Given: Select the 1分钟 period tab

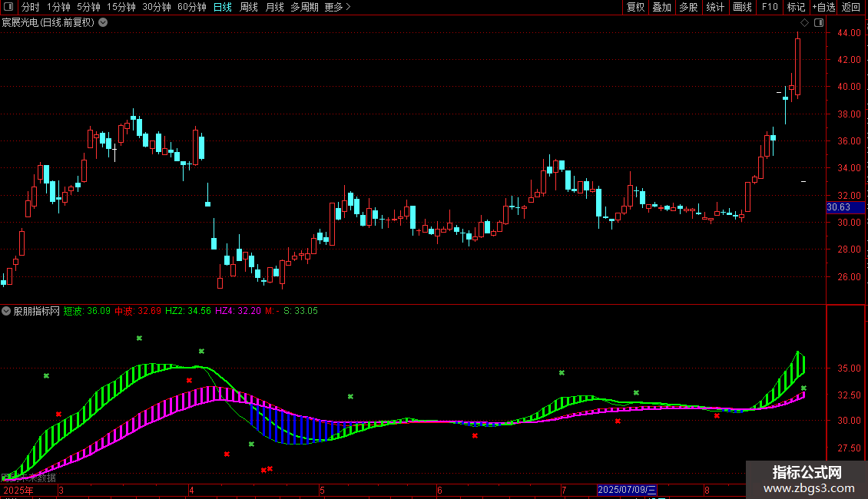Looking at the screenshot, I should coord(58,7).
